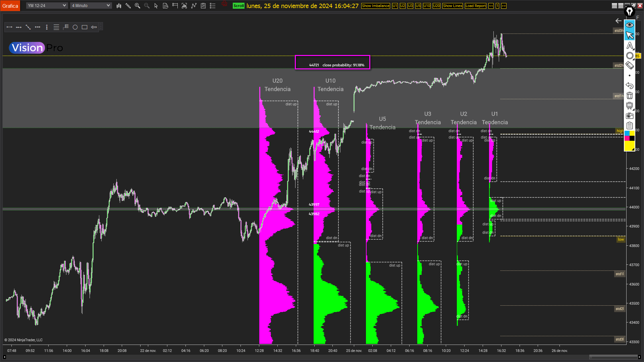Screen dimensions: 644x362
Task: Open the whiteboard easel options
Action: tap(630, 106)
